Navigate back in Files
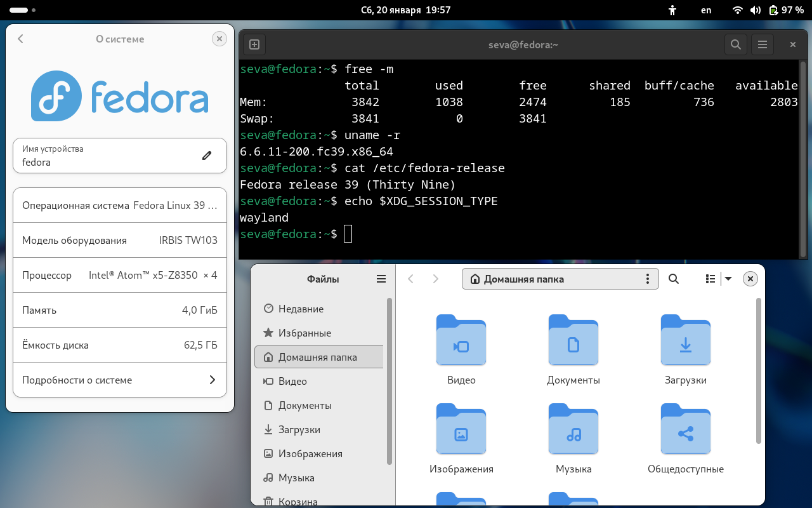The image size is (812, 508). [410, 279]
